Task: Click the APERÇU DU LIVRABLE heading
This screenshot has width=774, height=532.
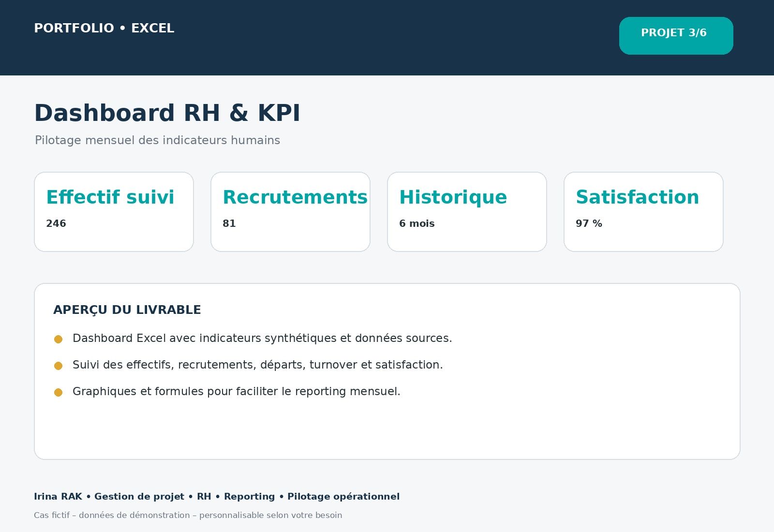Action: point(127,310)
